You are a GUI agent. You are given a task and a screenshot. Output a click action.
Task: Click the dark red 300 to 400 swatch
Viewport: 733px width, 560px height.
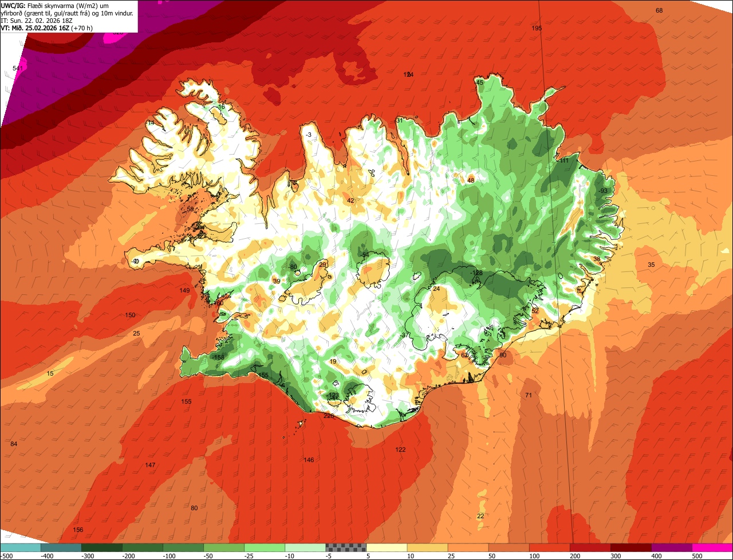(x=630, y=547)
